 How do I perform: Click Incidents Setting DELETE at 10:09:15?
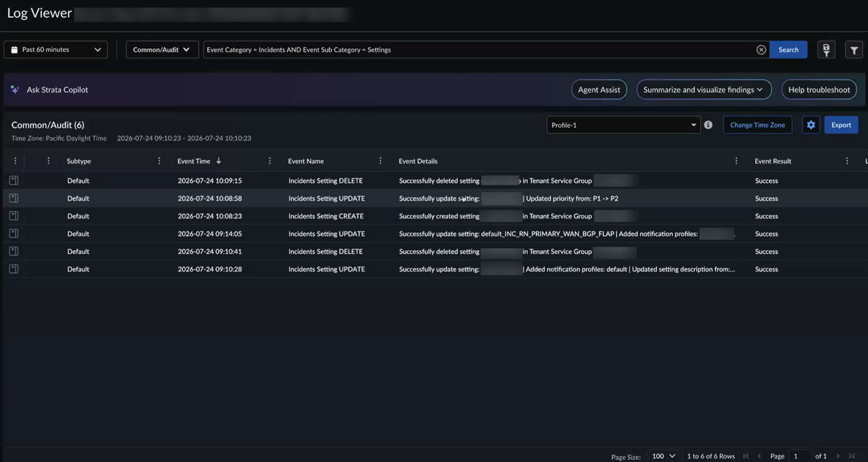[325, 181]
